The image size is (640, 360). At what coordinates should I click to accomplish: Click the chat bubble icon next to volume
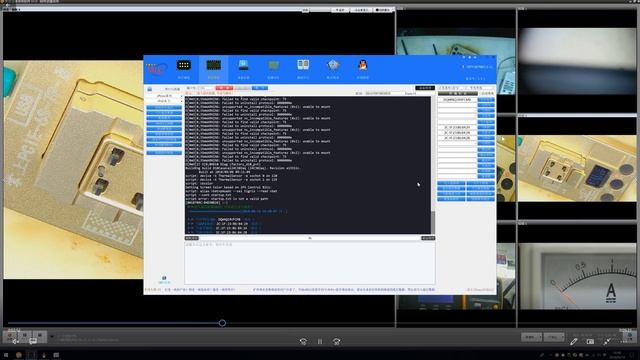click(x=33, y=341)
